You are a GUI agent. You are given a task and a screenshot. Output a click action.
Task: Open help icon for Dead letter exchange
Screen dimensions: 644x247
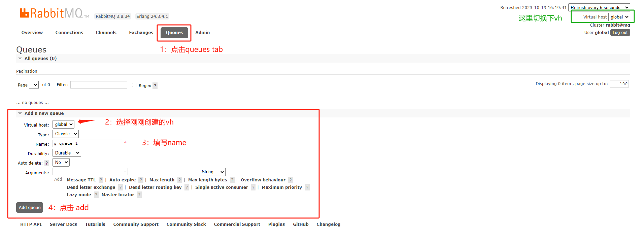pos(120,187)
